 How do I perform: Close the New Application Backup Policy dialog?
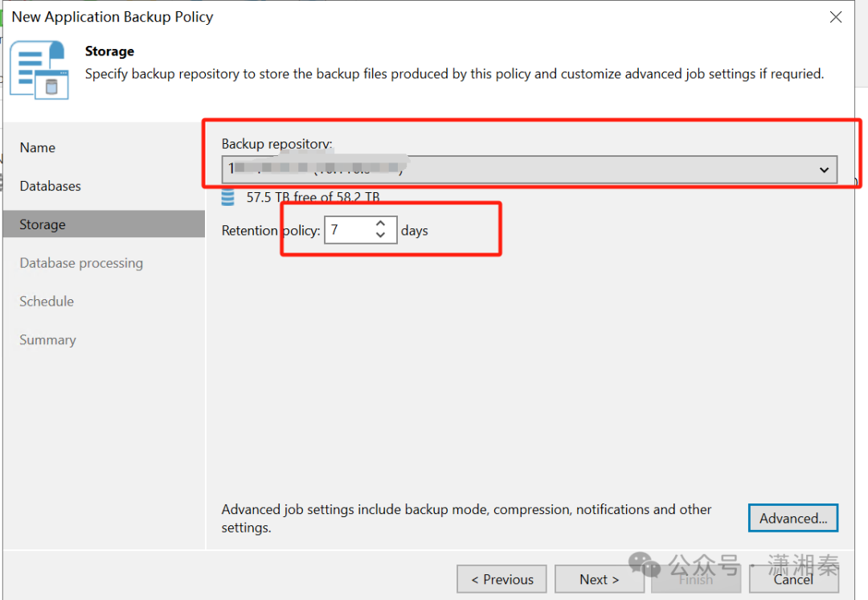[x=835, y=17]
